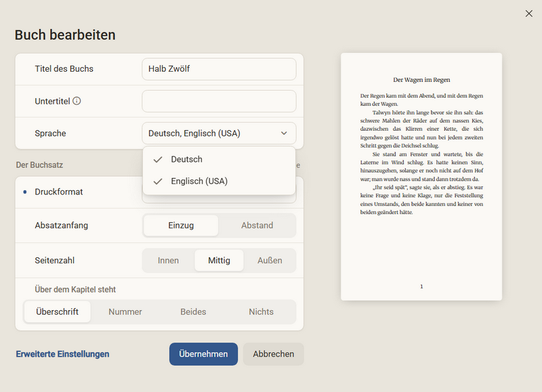Focus the Titel des Buchs field
This screenshot has width=542, height=392.
pos(219,69)
